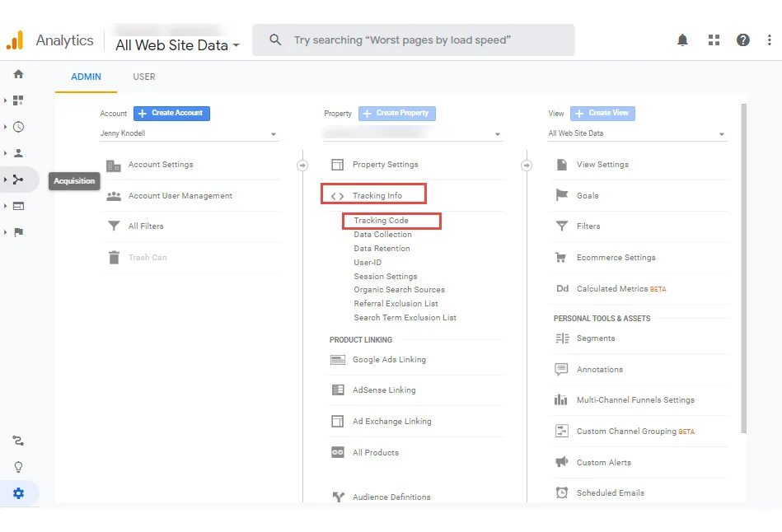Expand the Account dropdown showing Jenny Knodell

tap(189, 133)
